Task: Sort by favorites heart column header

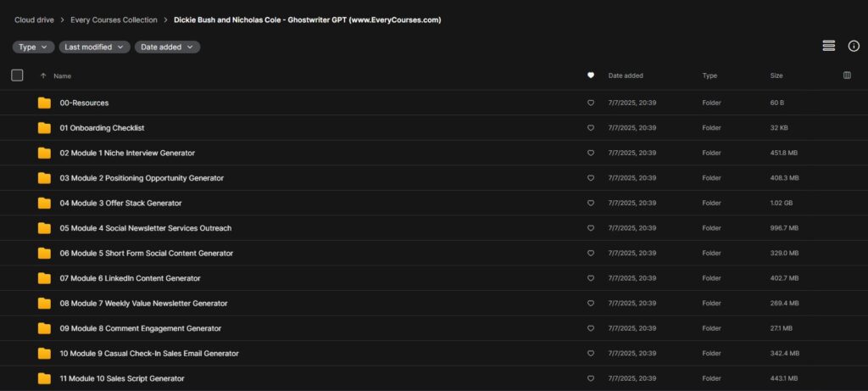Action: [591, 75]
